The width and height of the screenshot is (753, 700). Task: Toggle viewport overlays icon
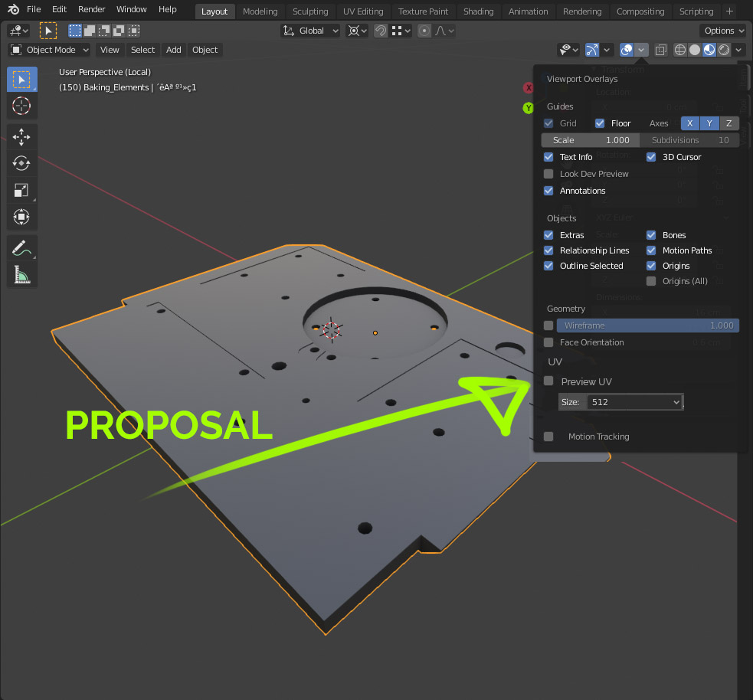click(626, 50)
